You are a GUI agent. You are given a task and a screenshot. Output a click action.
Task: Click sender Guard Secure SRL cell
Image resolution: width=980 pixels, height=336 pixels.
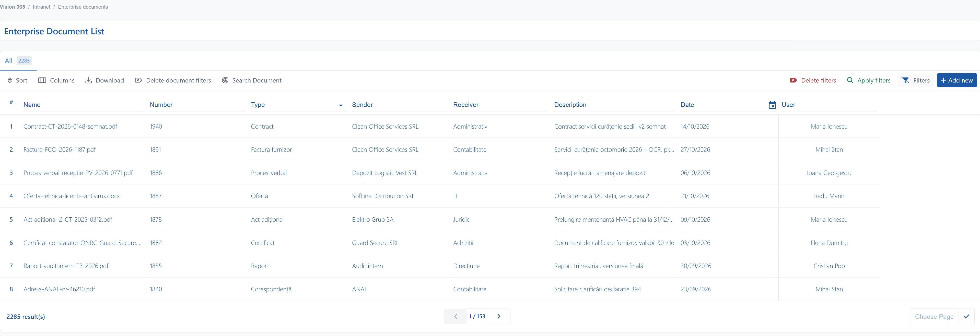[375, 243]
